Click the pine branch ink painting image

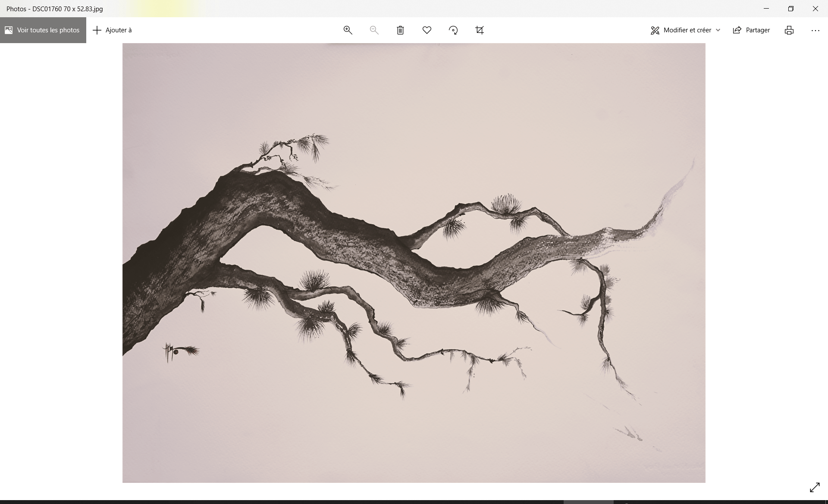414,263
